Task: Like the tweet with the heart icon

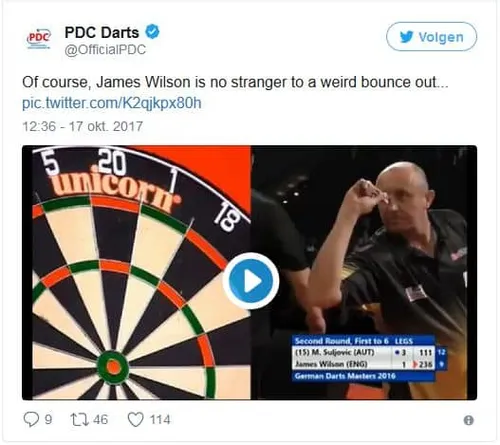Action: 136,419
